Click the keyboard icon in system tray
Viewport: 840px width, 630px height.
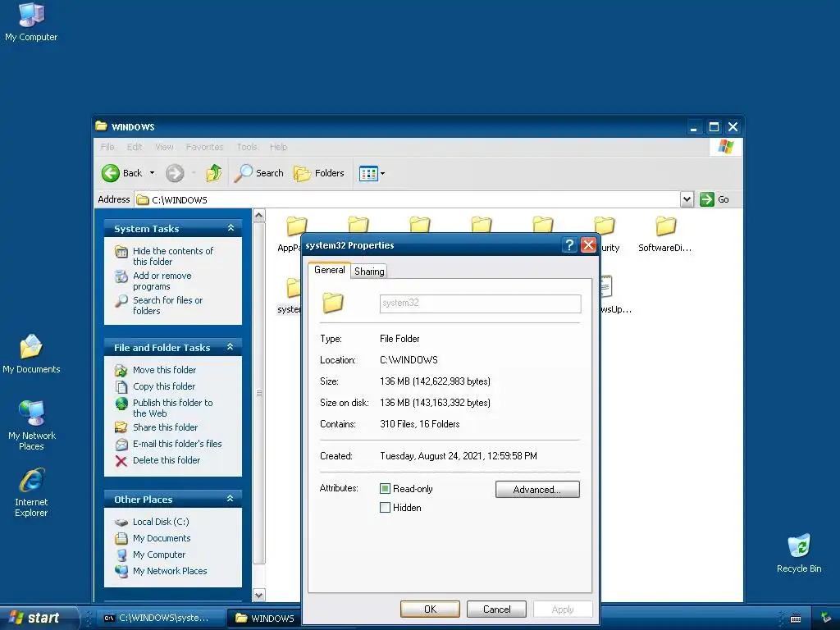click(x=796, y=619)
